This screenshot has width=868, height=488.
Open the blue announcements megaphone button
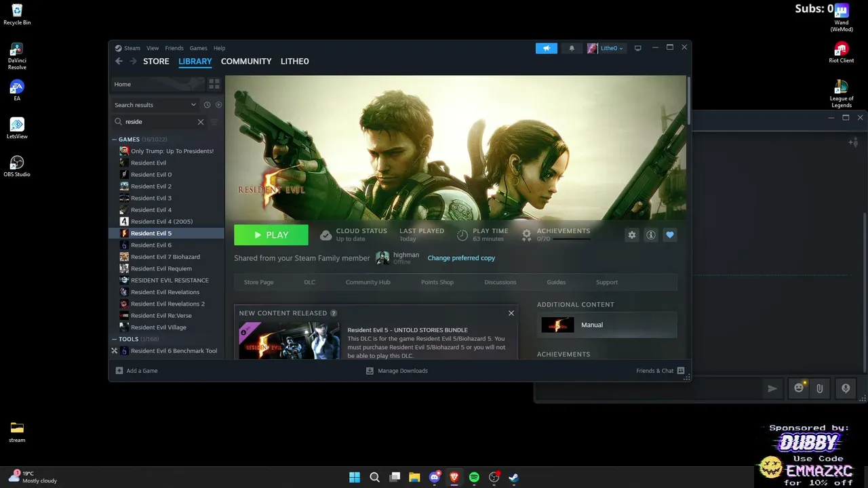click(x=546, y=48)
